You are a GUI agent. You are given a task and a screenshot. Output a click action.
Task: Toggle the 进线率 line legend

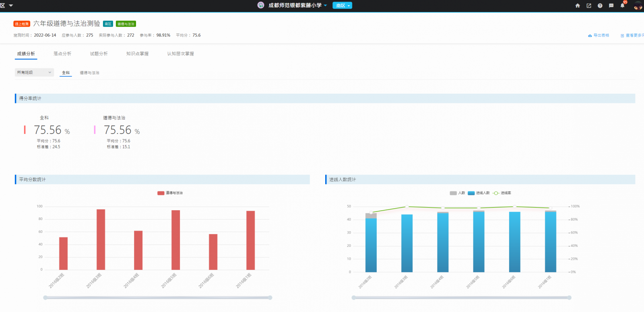(x=502, y=193)
